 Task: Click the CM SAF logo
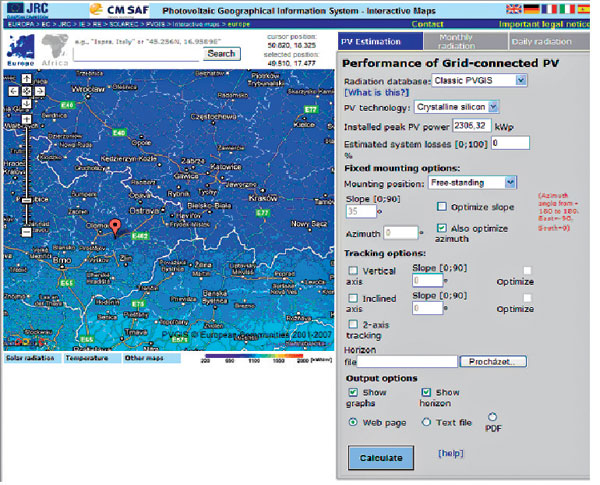click(119, 10)
